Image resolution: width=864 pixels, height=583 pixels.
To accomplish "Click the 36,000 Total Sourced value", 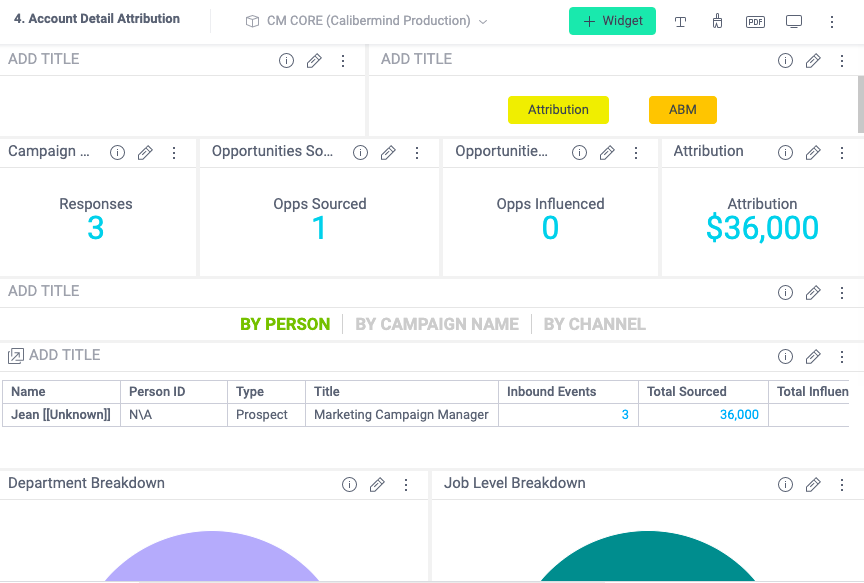I will (x=739, y=415).
